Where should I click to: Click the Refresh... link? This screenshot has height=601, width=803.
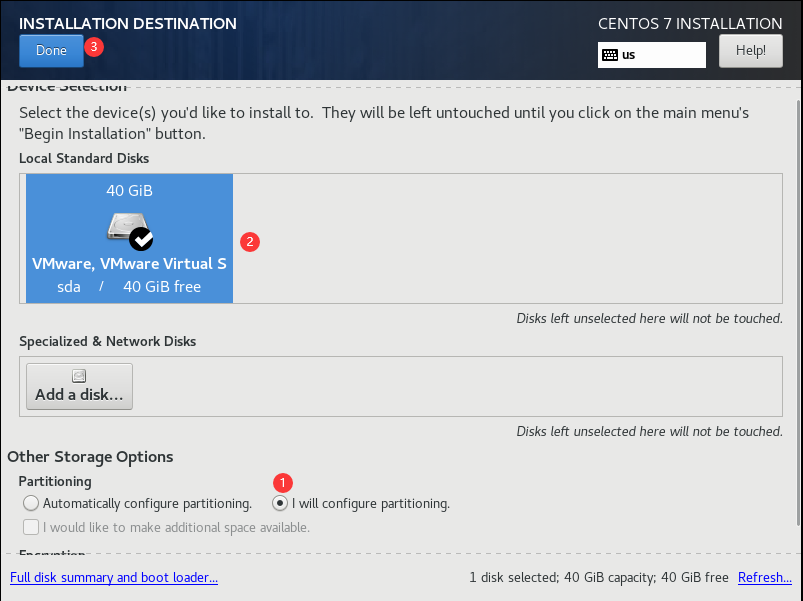click(x=765, y=577)
